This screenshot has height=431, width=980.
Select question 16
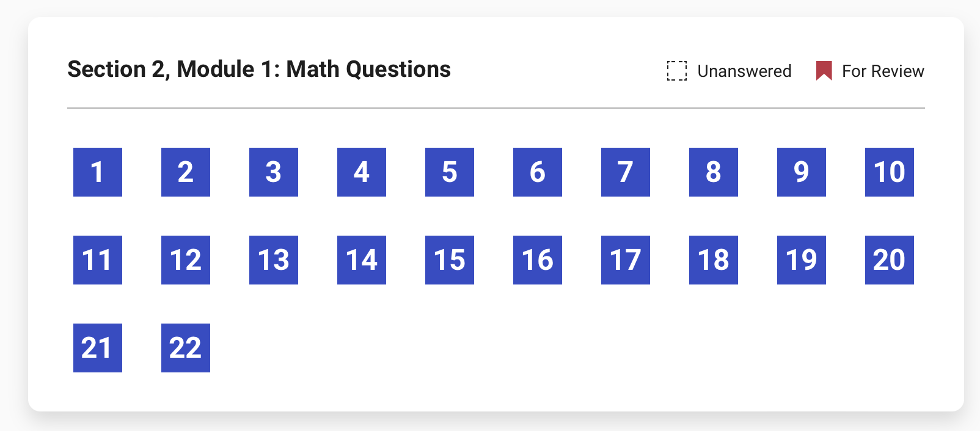tap(537, 260)
